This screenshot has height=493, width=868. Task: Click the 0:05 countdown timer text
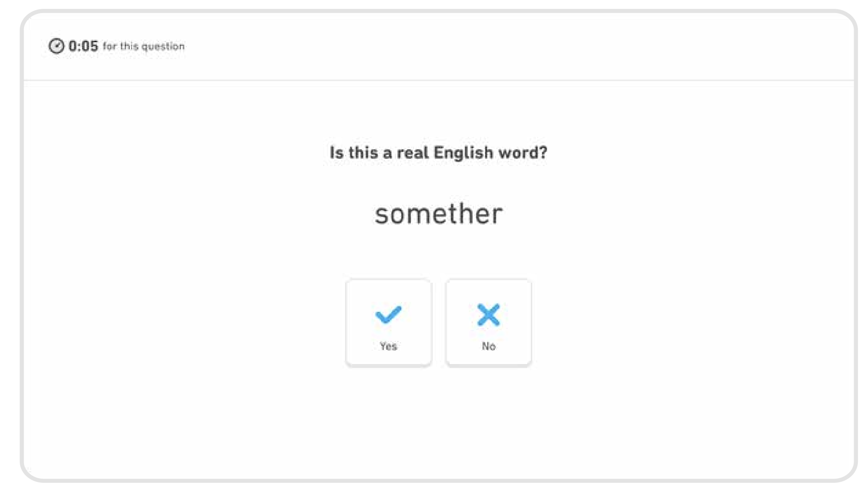[83, 46]
